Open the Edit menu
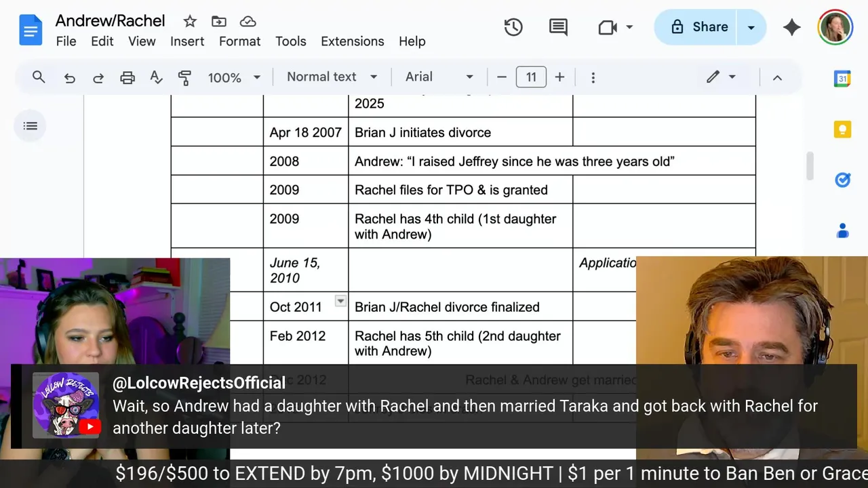This screenshot has width=868, height=488. pos(102,41)
